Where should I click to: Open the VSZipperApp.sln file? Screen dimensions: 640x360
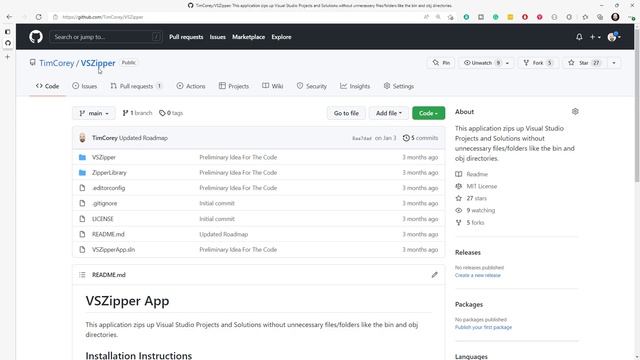(x=113, y=249)
